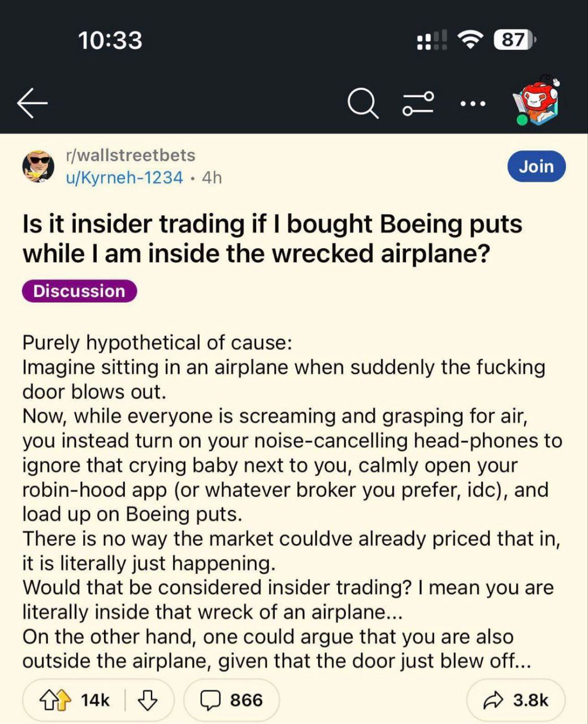Viewport: 588px width, 724px height.
Task: Tap the Wi-Fi status icon
Action: [469, 40]
